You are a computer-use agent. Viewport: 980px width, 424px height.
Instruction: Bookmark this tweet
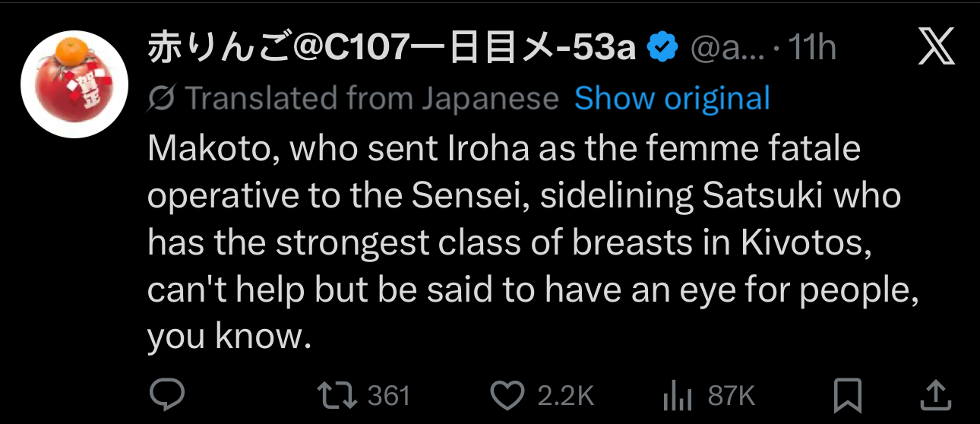847,395
